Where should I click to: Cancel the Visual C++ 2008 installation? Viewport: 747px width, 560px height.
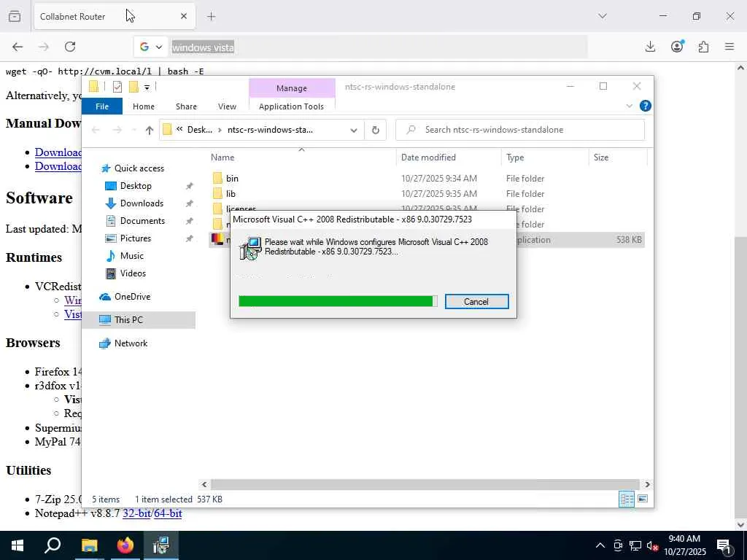point(476,301)
